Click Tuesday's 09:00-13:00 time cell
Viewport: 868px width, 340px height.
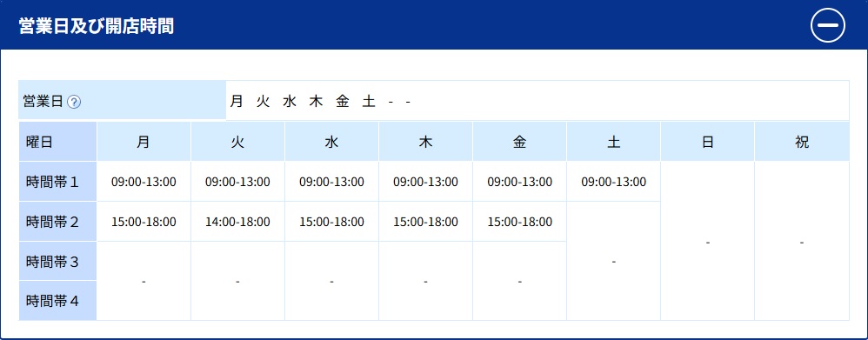click(x=237, y=182)
